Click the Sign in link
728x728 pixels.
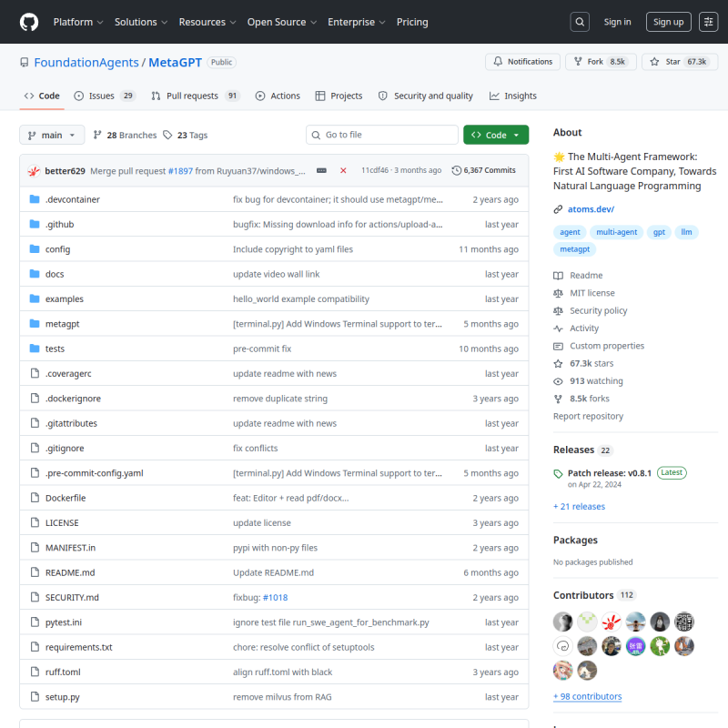[x=617, y=22]
